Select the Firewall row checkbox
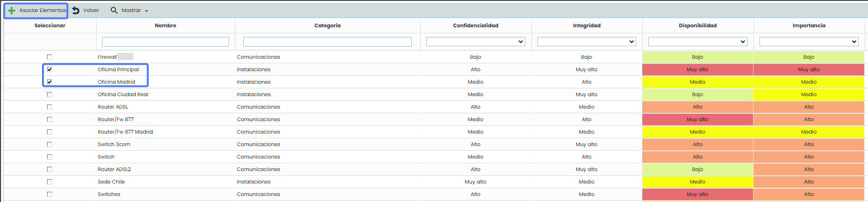Screen dimensions: 868x202 point(49,57)
